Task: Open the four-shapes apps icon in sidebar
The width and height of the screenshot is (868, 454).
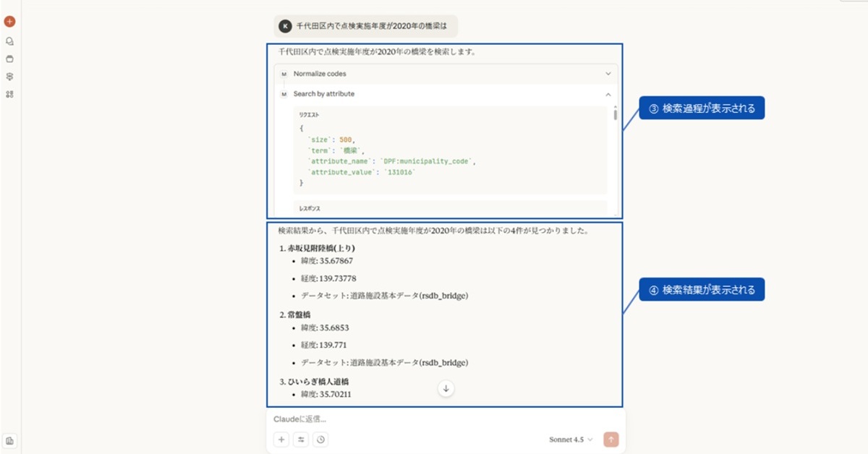Action: (x=9, y=94)
